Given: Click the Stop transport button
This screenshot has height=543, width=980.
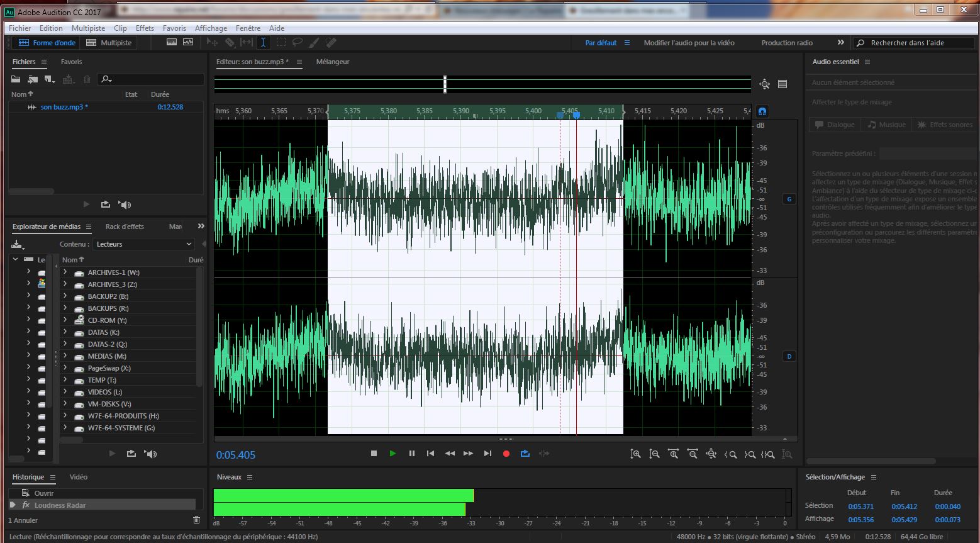Looking at the screenshot, I should pos(374,454).
